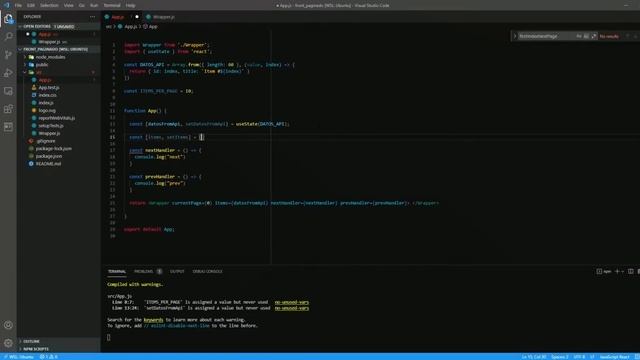
Task: Open errors and warnings count in status bar
Action: [x=49, y=357]
